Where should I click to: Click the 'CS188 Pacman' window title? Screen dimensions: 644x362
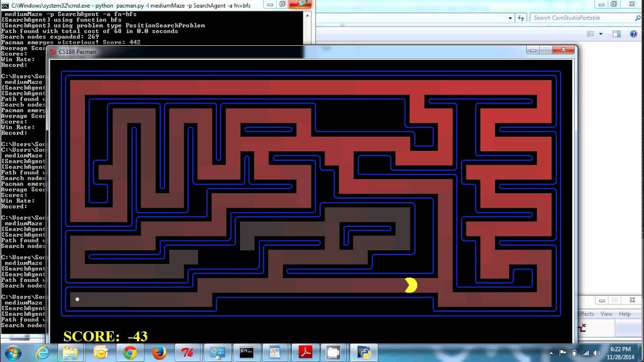tap(77, 52)
